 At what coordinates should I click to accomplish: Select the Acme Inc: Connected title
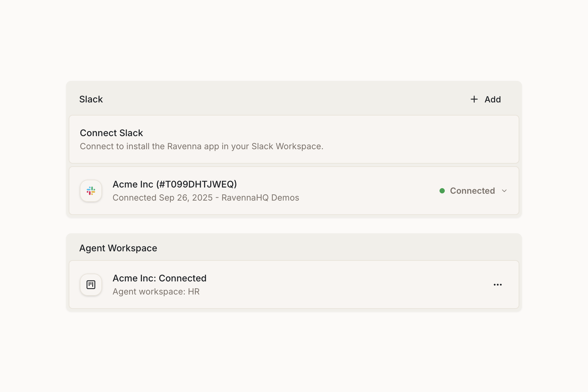159,278
